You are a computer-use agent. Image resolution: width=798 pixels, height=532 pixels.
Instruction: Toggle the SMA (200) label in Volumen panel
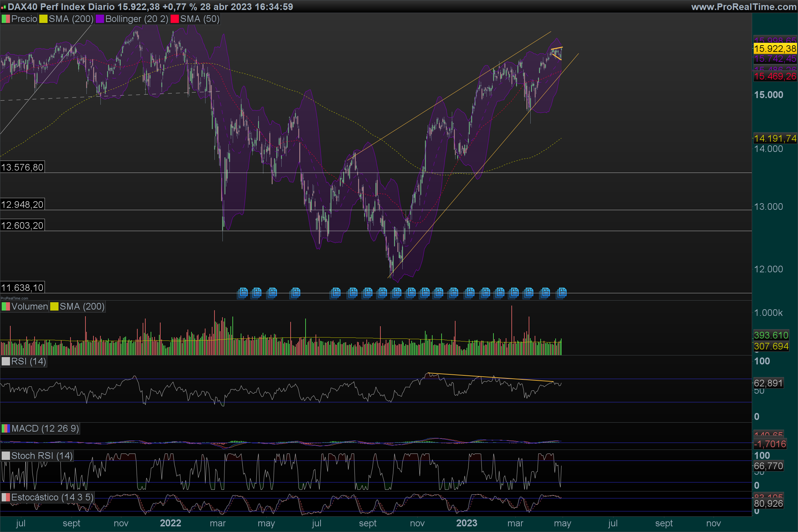[x=82, y=307]
